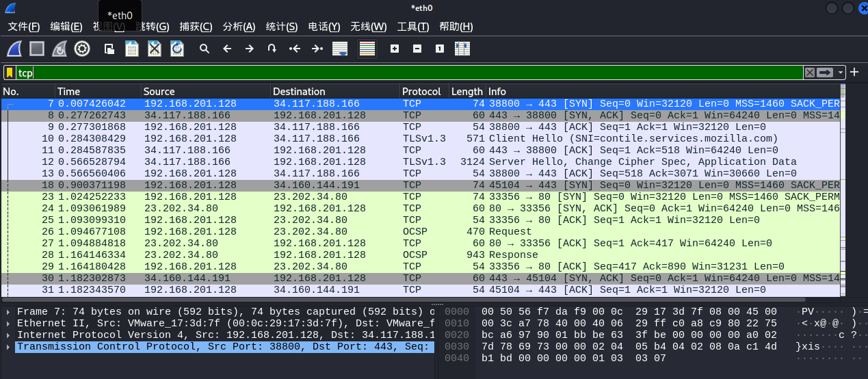868x379 pixels.
Task: Select packet 10 Client Hello row
Action: point(410,138)
